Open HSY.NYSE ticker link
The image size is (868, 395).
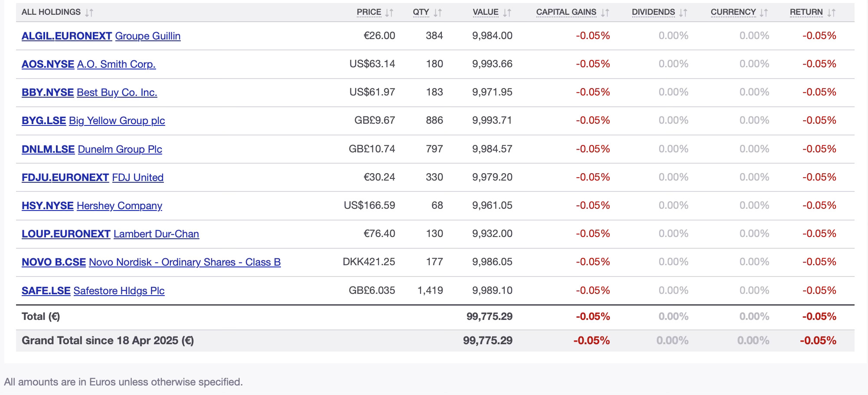pyautogui.click(x=48, y=206)
